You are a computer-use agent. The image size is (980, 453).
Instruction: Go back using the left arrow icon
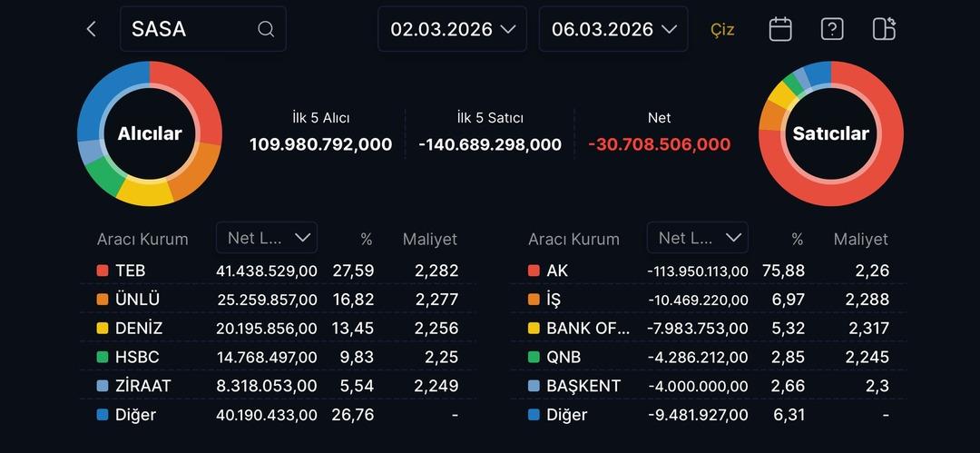tap(91, 29)
